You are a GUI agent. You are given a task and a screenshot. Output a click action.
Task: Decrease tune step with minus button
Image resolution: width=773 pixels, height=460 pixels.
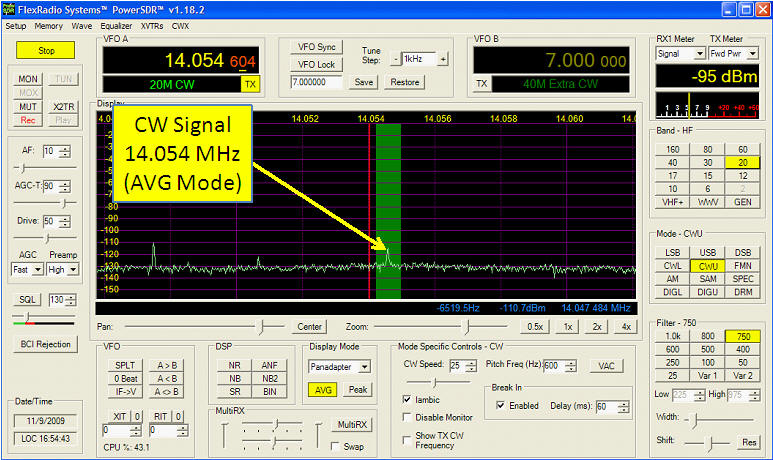(395, 59)
